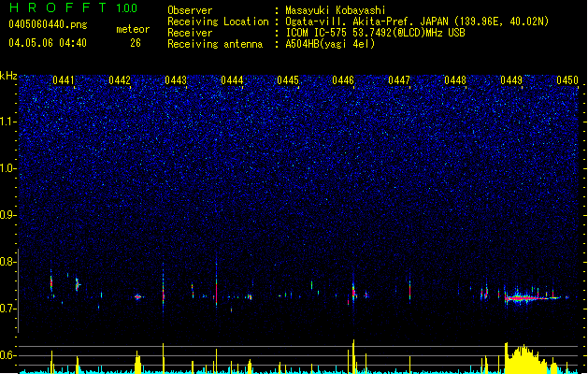Click the 0444 time marker
Image resolution: width=588 pixels, height=374 pixels.
click(x=232, y=80)
